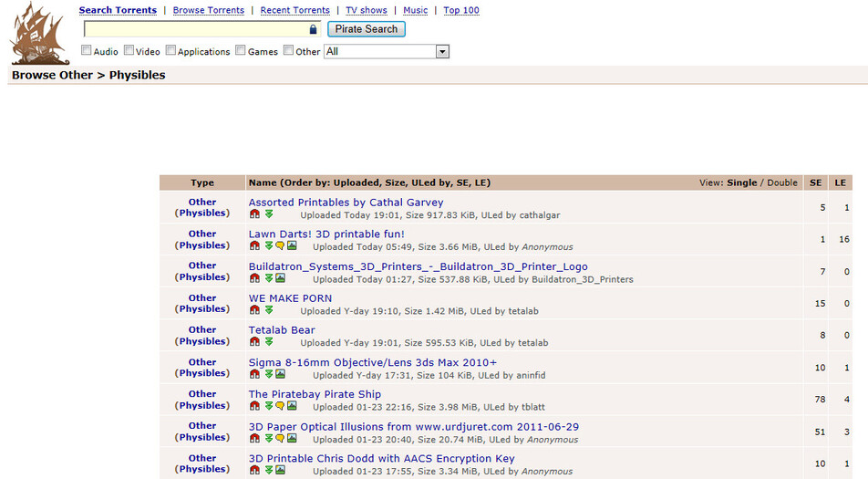The height and width of the screenshot is (479, 868).
Task: Click magnet icon for Tetalab Bear
Action: [x=254, y=341]
